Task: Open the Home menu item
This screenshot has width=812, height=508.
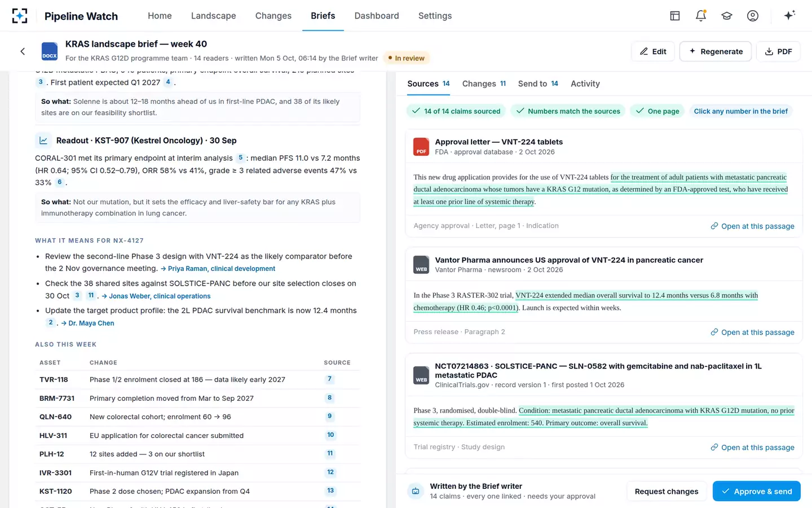Action: [x=160, y=16]
